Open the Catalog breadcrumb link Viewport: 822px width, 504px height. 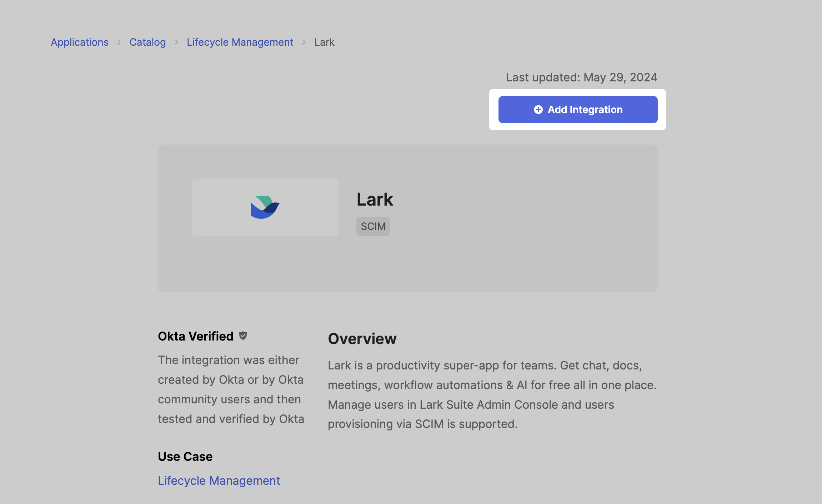(x=147, y=42)
